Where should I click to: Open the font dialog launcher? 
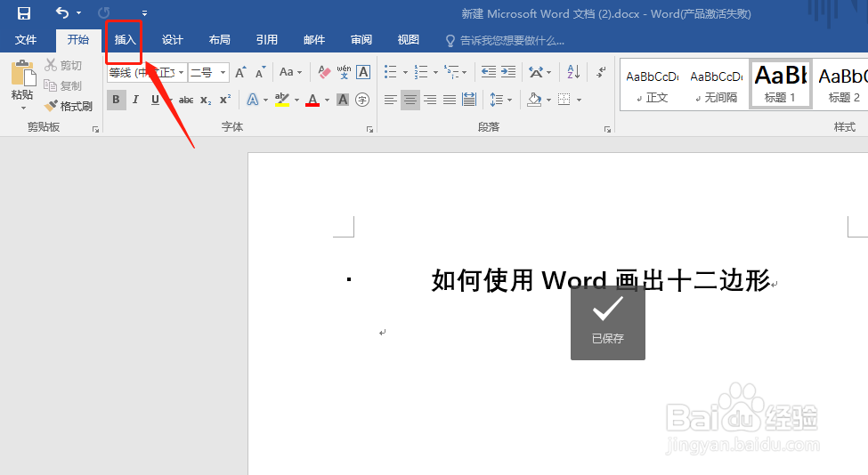click(x=369, y=129)
